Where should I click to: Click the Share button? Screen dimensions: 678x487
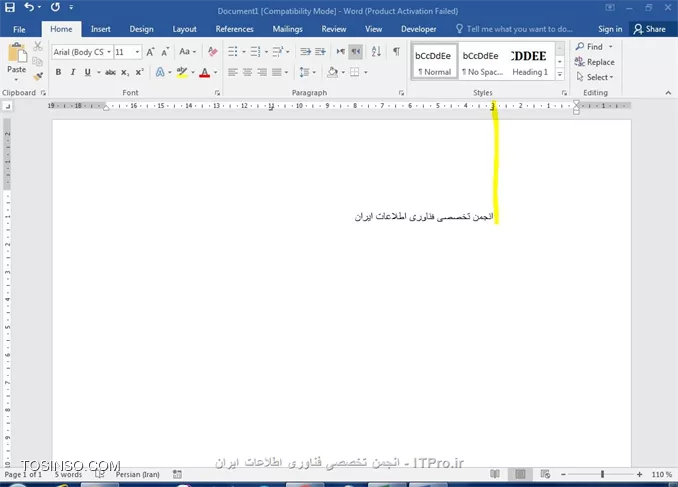click(649, 29)
